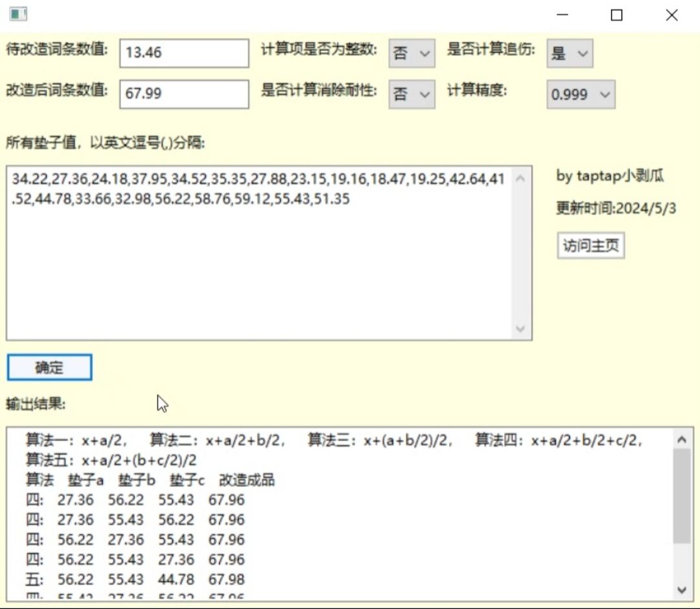Viewport: 700px width, 609px height.
Task: Maximize the window
Action: pos(616,15)
